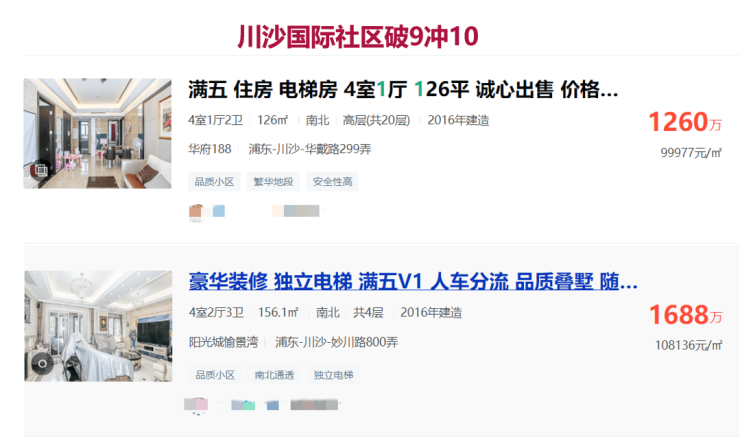Select the 品质小区 tag on first listing
The width and height of the screenshot is (740, 437).
pyautogui.click(x=214, y=182)
